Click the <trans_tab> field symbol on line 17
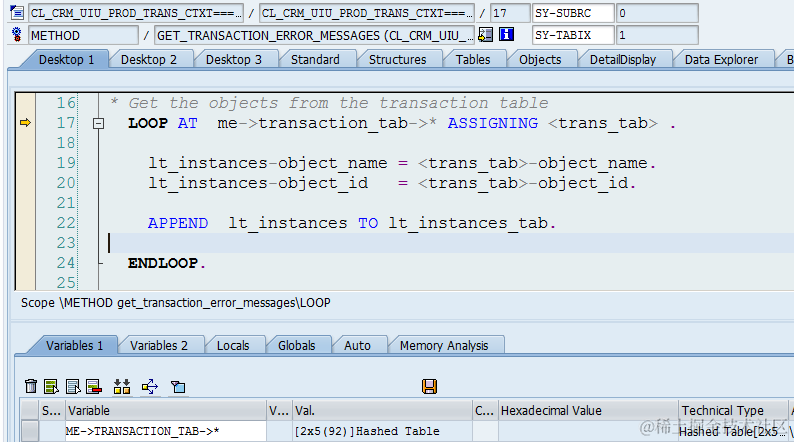 click(603, 123)
